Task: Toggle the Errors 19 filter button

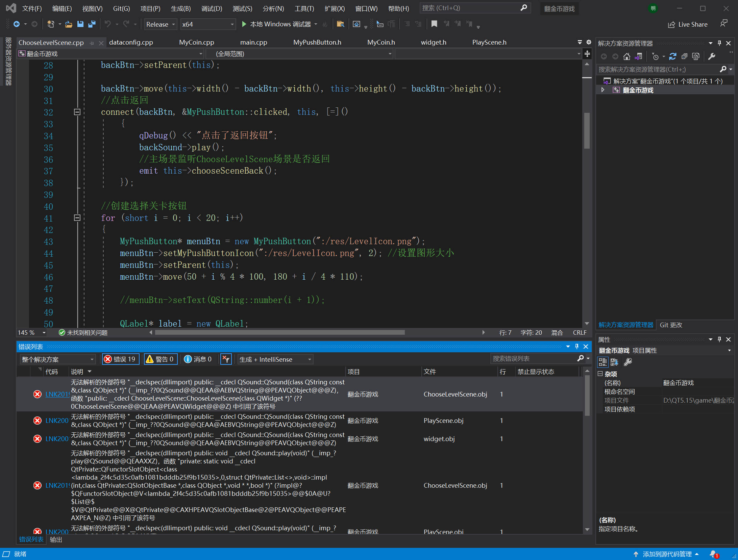Action: tap(120, 359)
